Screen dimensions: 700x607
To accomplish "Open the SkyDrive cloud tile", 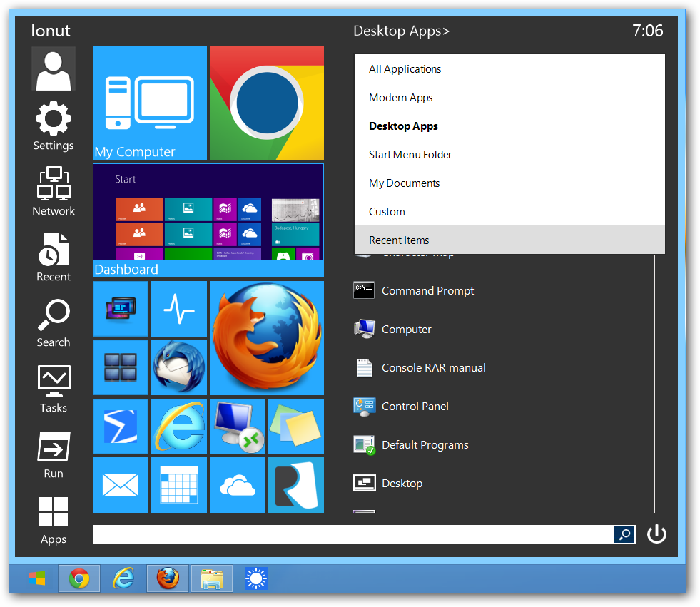I will (238, 485).
